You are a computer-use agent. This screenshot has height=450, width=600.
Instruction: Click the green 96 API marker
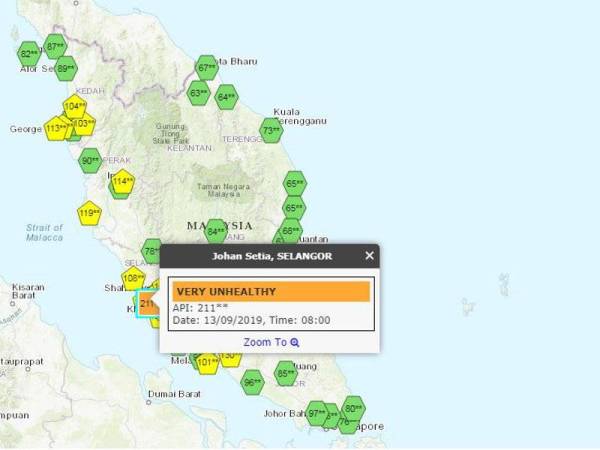point(253,381)
